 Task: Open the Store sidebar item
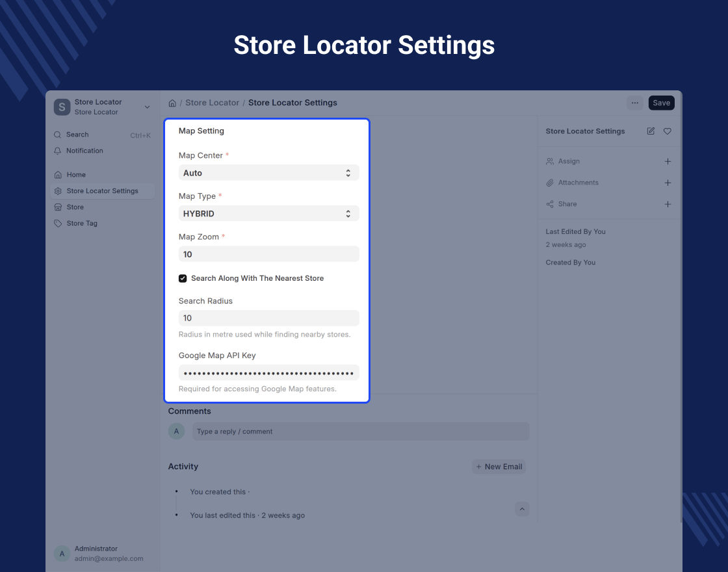click(102, 207)
